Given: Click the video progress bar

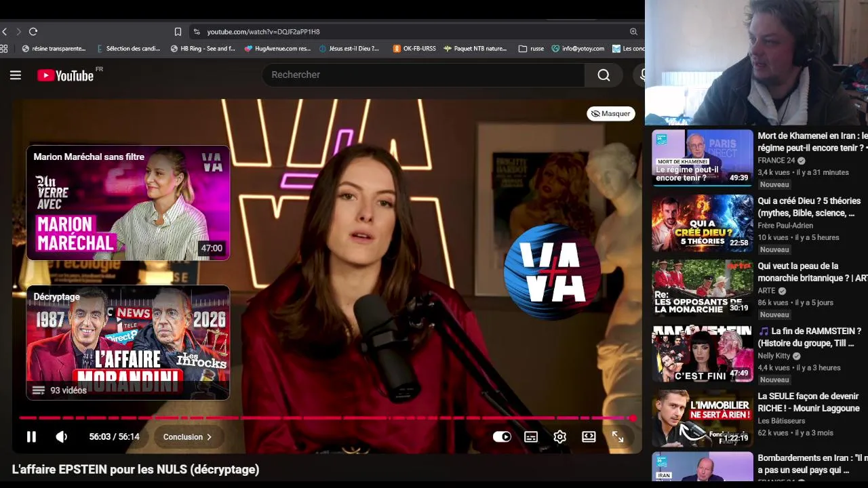Looking at the screenshot, I should point(325,418).
